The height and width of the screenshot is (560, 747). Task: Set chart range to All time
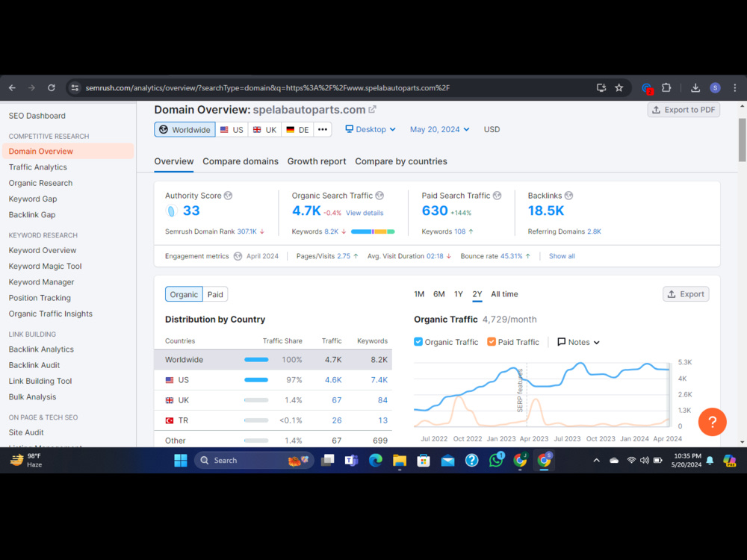pyautogui.click(x=504, y=294)
